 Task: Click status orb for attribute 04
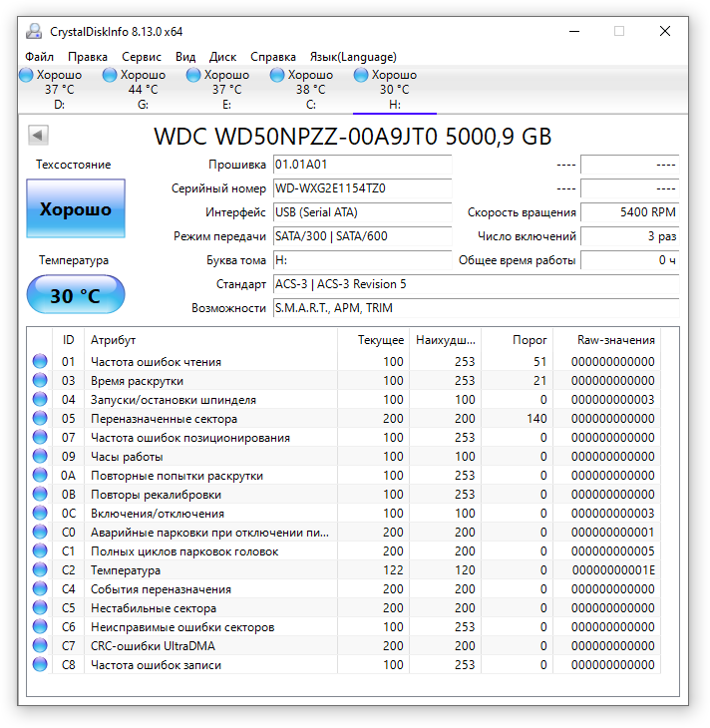40,399
